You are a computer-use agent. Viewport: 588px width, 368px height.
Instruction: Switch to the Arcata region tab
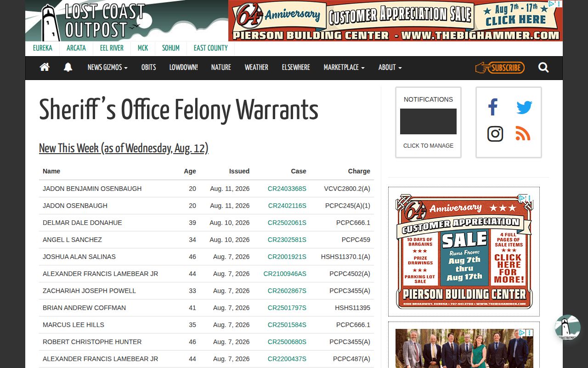(x=76, y=48)
